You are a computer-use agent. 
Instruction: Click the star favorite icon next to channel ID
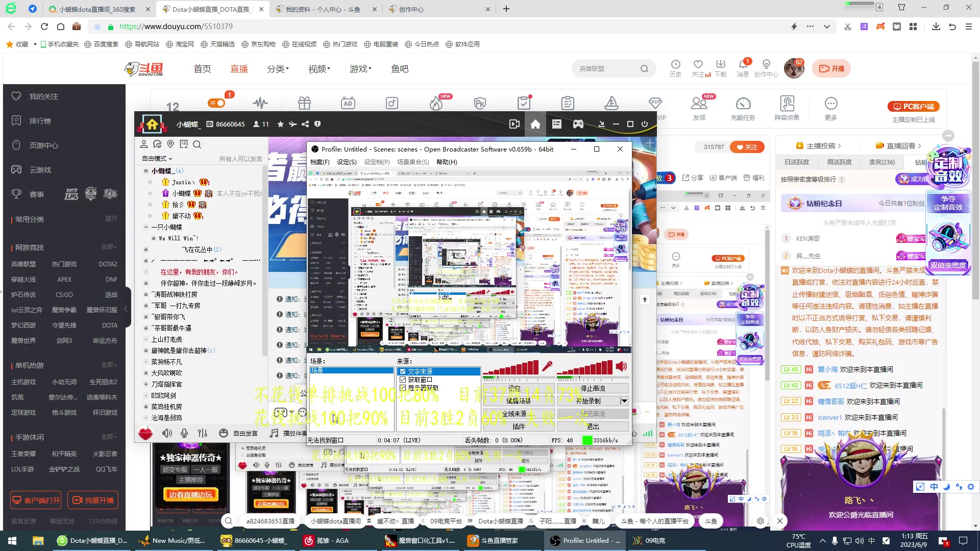coord(280,124)
